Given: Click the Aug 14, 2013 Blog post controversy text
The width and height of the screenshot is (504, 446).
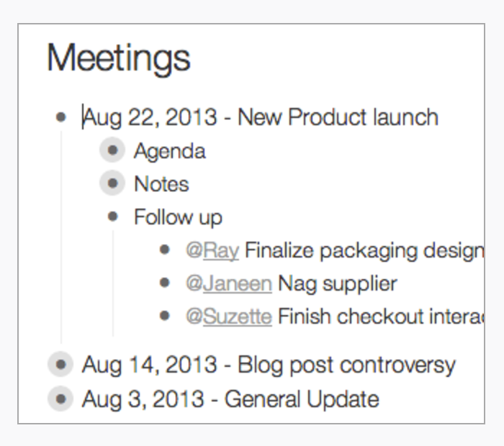Looking at the screenshot, I should [269, 365].
